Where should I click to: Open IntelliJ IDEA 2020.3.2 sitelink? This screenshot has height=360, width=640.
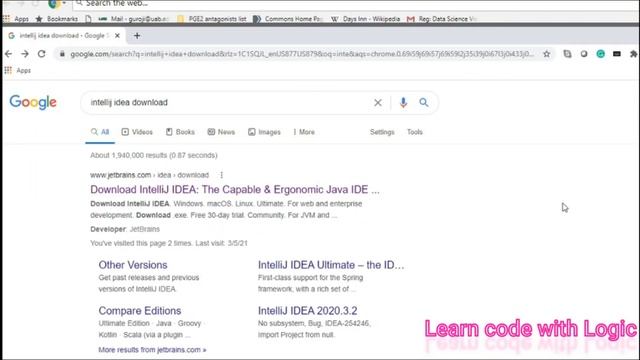point(308,311)
